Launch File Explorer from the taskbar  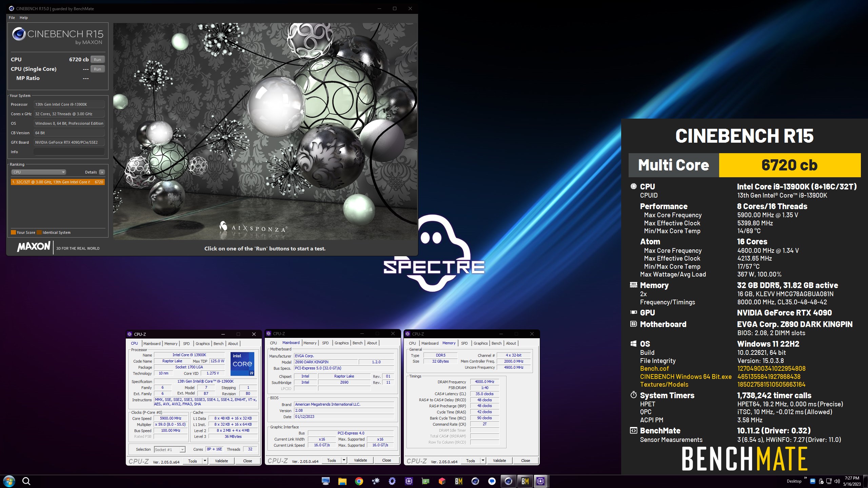(x=342, y=481)
